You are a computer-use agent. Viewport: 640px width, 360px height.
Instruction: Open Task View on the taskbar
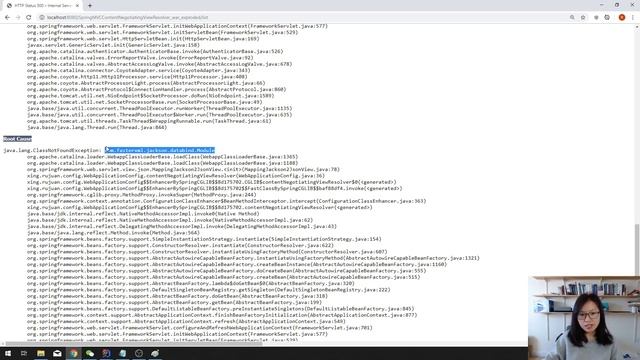24,353
